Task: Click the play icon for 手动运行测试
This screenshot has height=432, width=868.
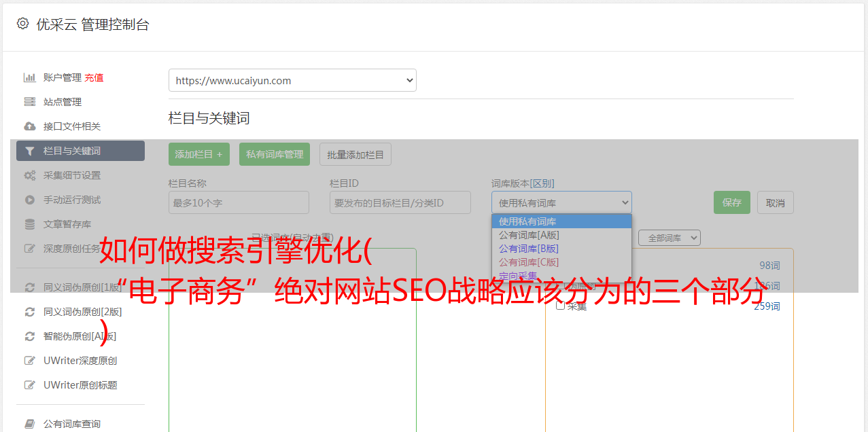Action: [29, 200]
